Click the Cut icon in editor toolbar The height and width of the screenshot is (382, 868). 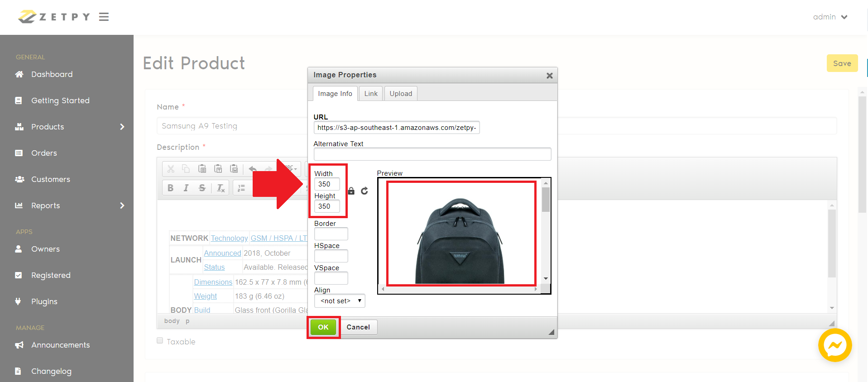click(x=171, y=169)
